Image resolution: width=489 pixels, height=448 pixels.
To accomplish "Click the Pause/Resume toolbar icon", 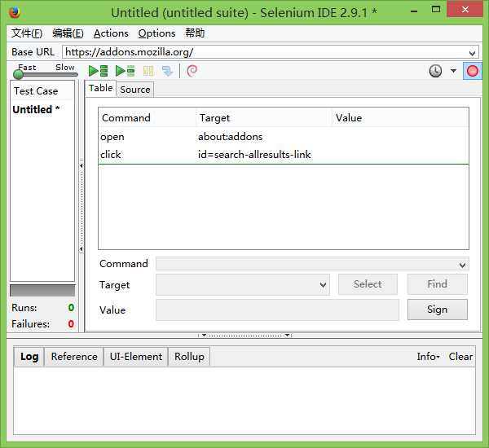I will click(148, 71).
